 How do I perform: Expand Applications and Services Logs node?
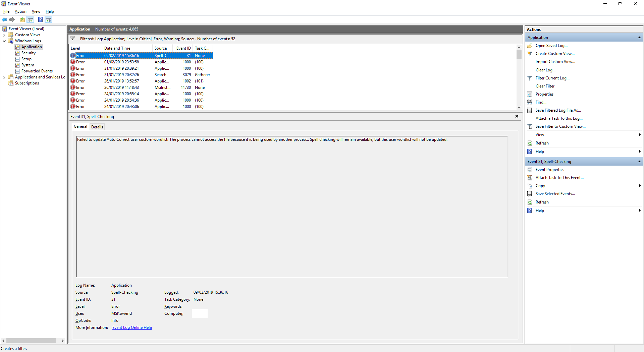(4, 77)
